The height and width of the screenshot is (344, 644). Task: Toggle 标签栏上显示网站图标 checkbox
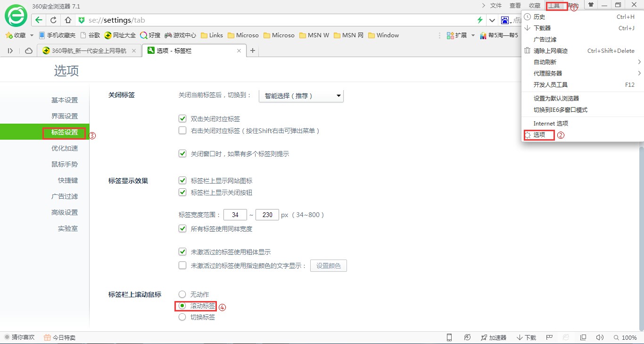click(x=182, y=180)
